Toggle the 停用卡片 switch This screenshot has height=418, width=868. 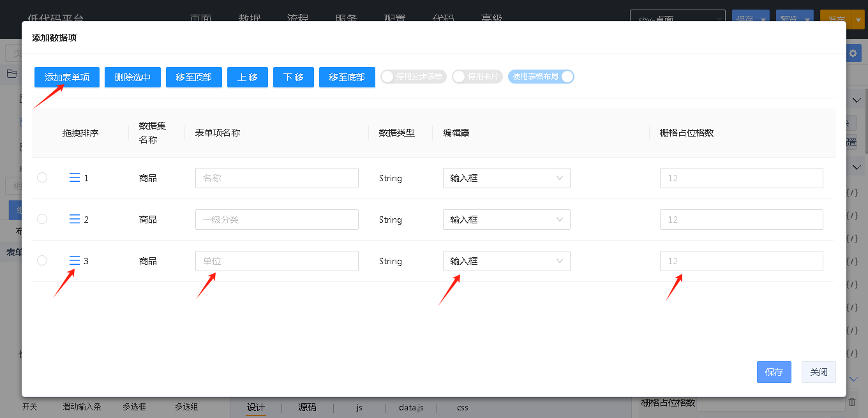pos(475,77)
